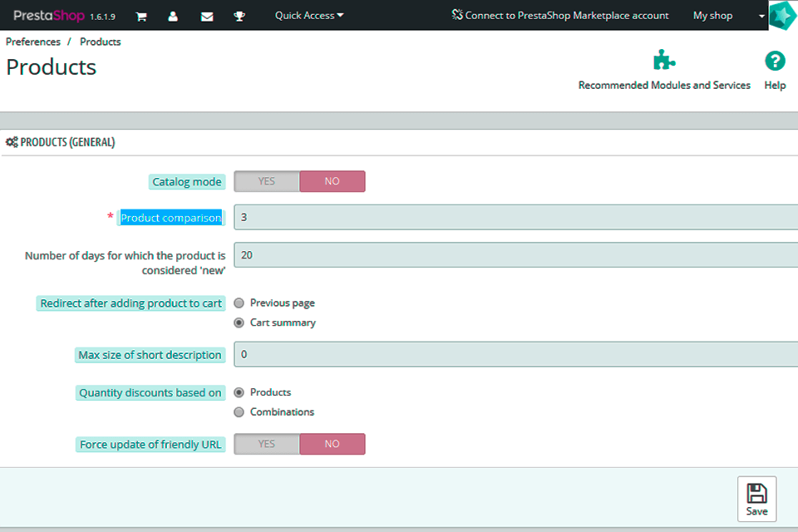The image size is (798, 532).
Task: Click the trophy achievements icon in the top bar
Action: click(239, 15)
